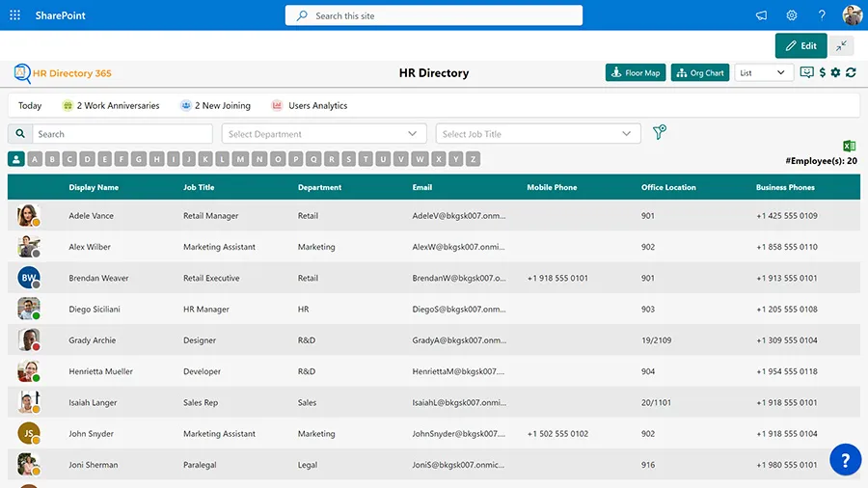The width and height of the screenshot is (868, 488).
Task: Click the Business Phones column header
Action: (x=785, y=187)
